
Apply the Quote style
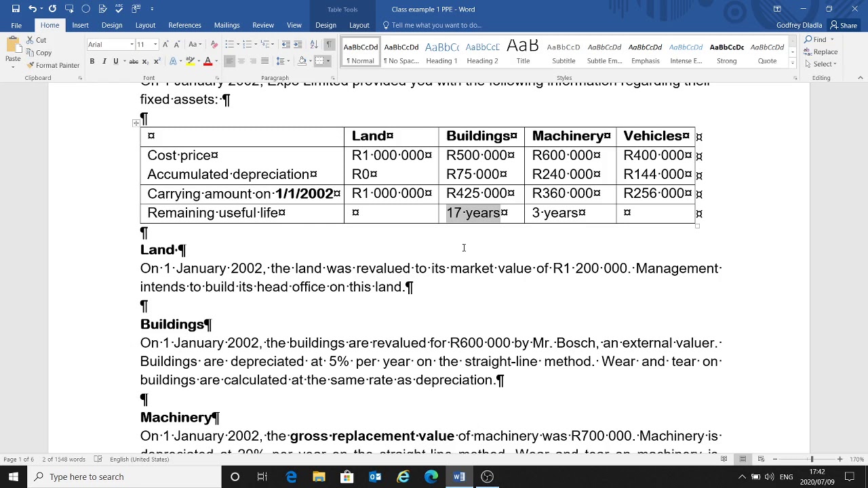point(767,52)
